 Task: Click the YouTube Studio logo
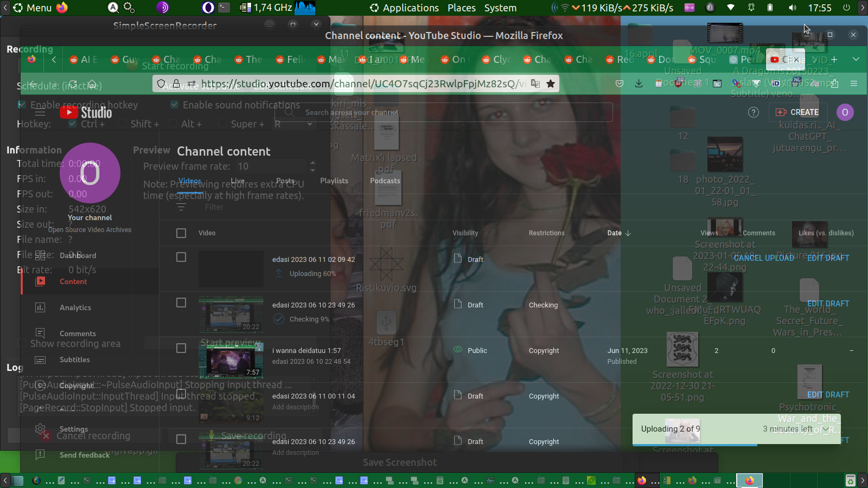pos(86,112)
